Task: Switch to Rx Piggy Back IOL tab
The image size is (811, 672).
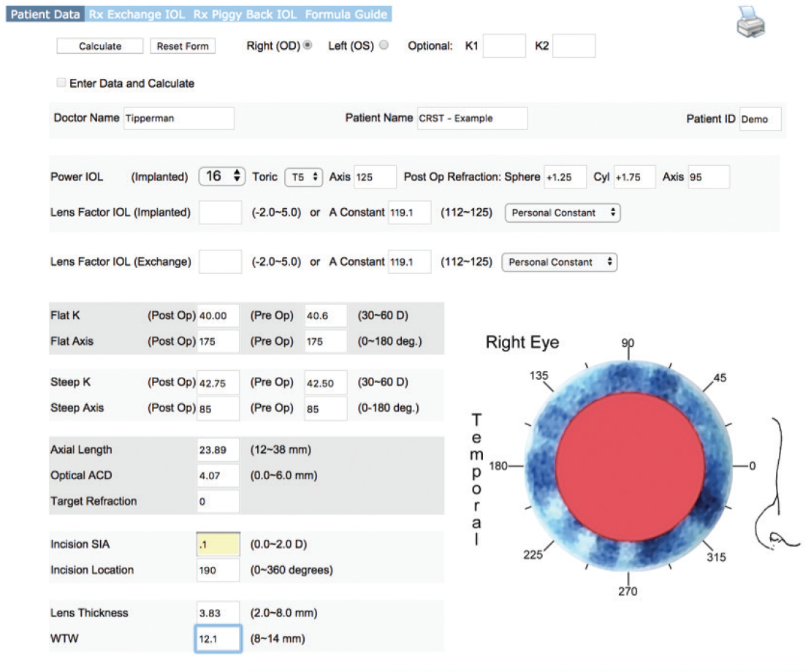Action: coord(245,14)
